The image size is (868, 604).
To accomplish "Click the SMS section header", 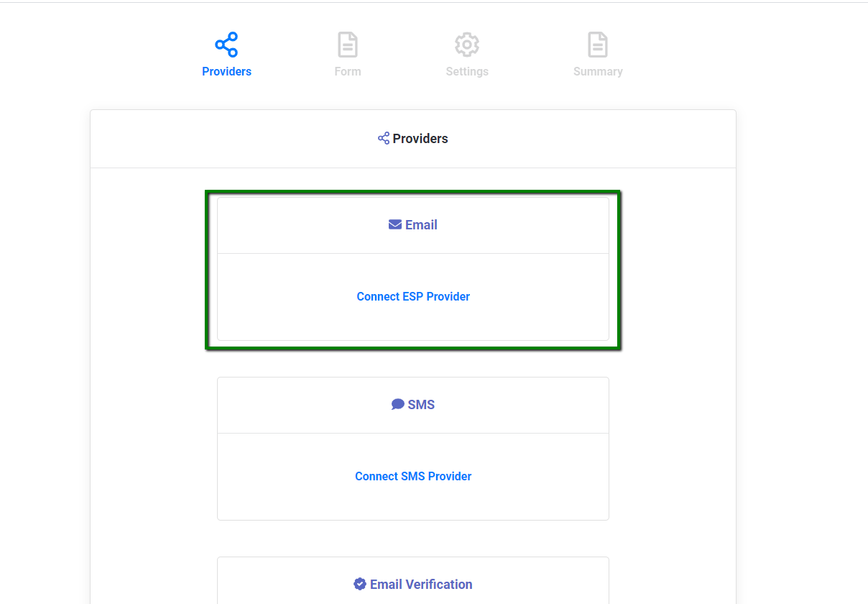I will pyautogui.click(x=413, y=404).
